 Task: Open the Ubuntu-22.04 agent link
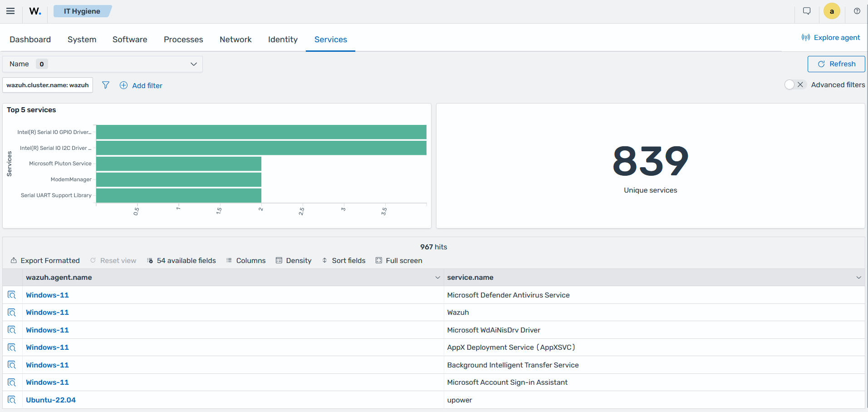click(x=51, y=400)
